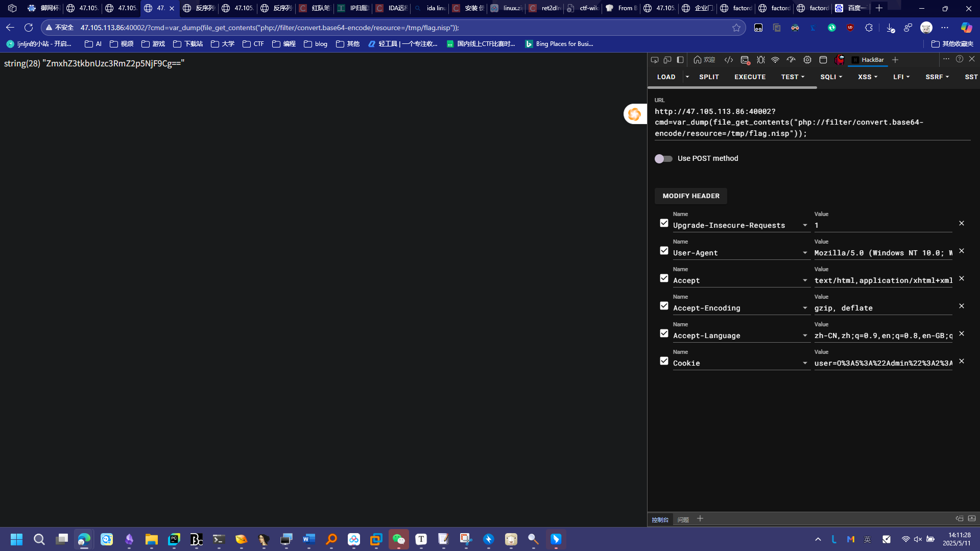Uncheck the Cookie header checkbox

(x=664, y=361)
